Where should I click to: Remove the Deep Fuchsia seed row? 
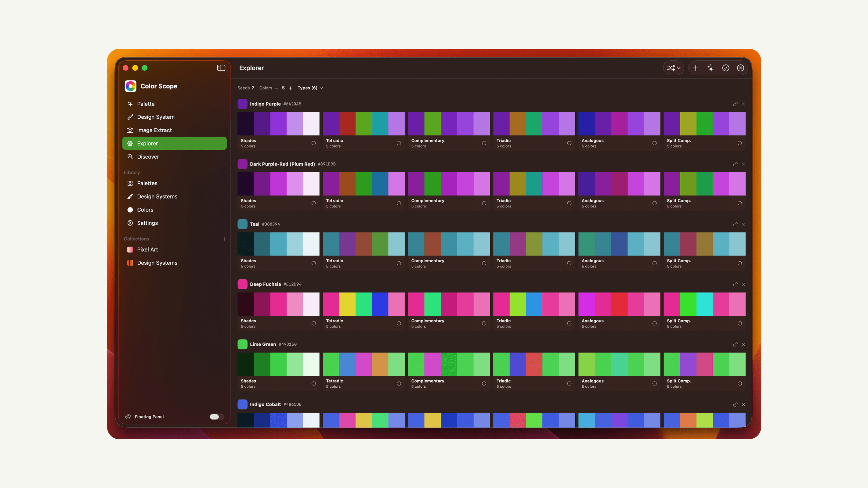743,284
